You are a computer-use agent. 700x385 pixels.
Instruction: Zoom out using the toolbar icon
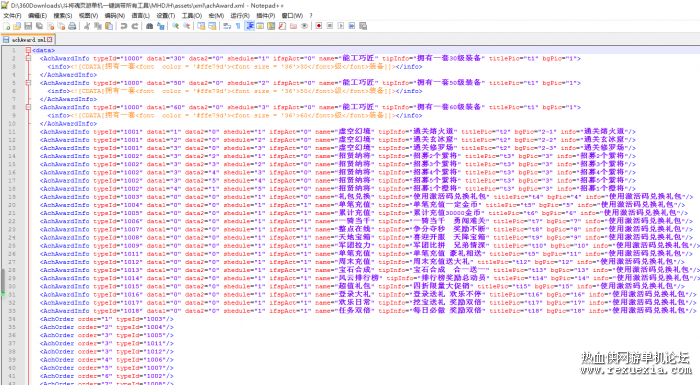187,26
